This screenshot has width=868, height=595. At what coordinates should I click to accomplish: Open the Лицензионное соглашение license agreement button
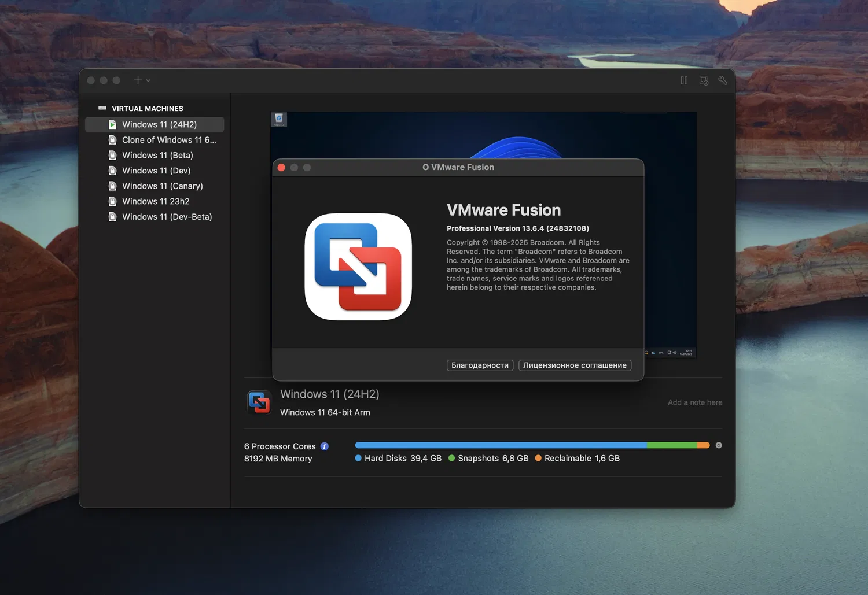coord(575,365)
